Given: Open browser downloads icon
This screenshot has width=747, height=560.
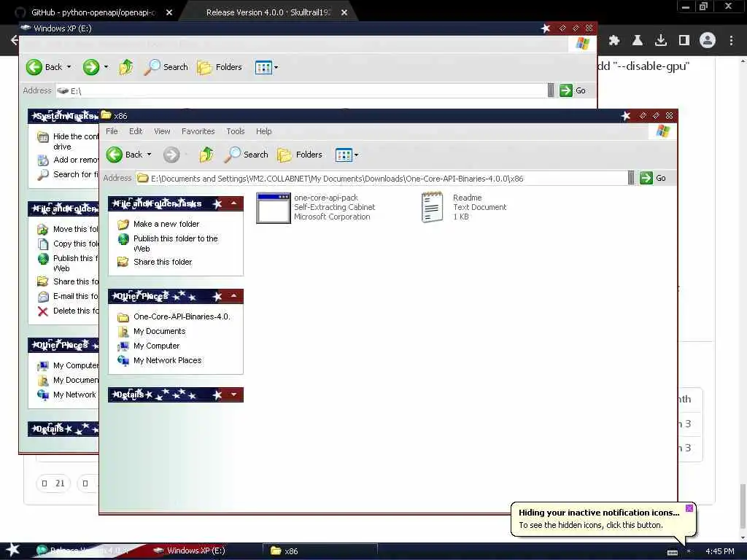Looking at the screenshot, I should pyautogui.click(x=661, y=41).
